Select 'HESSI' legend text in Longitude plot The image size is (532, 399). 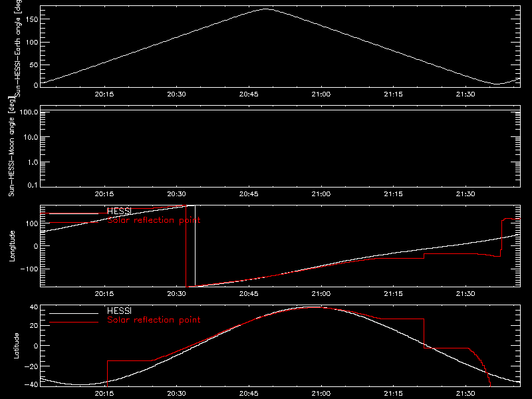point(119,211)
